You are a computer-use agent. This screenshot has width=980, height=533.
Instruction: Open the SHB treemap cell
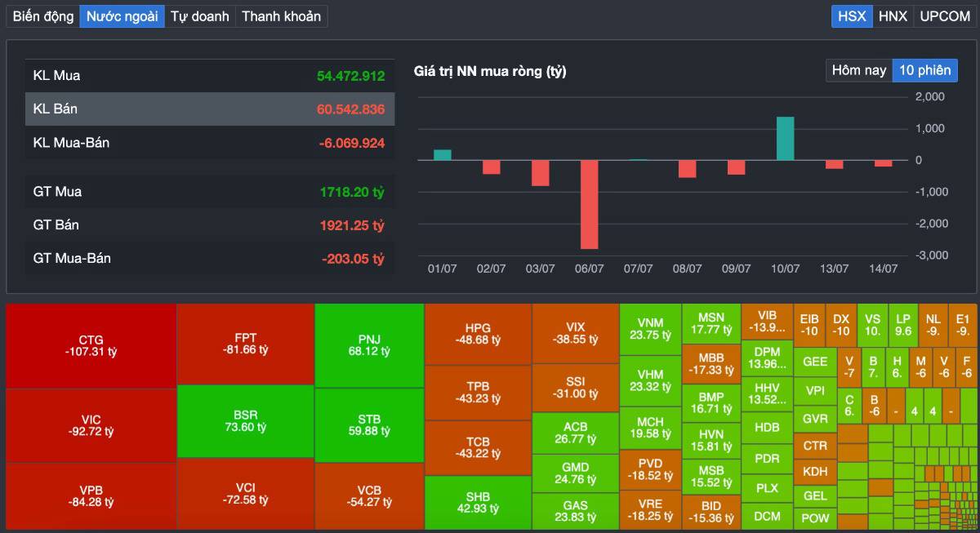coord(478,503)
